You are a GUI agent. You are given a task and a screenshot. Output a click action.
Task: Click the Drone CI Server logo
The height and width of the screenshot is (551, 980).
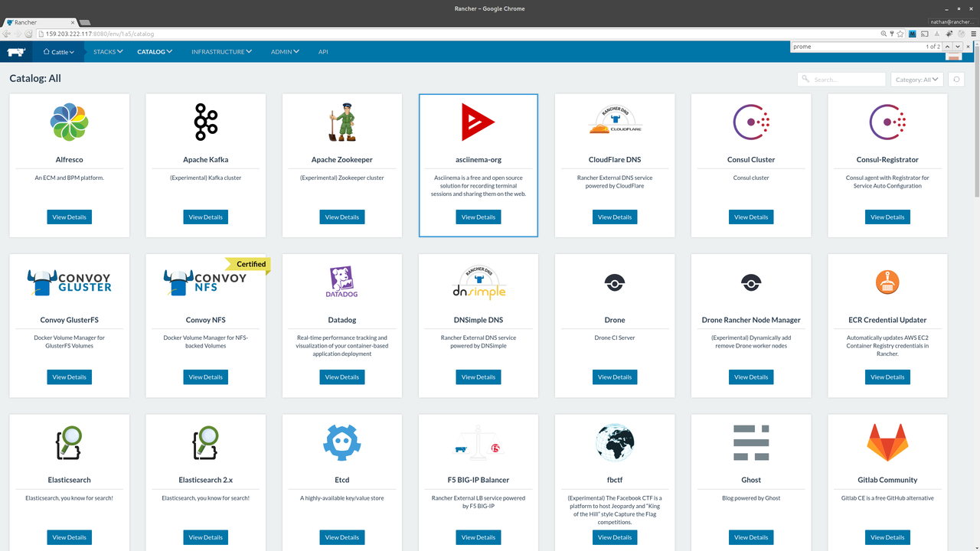[615, 282]
